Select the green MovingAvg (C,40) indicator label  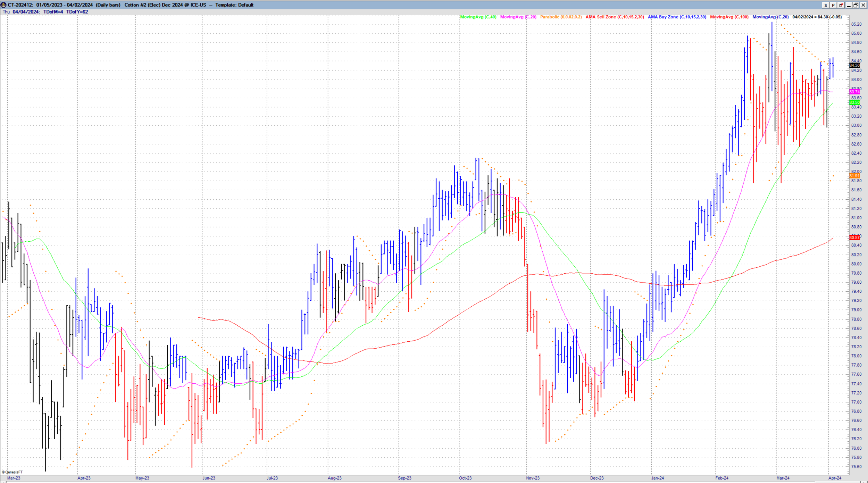[x=478, y=17]
